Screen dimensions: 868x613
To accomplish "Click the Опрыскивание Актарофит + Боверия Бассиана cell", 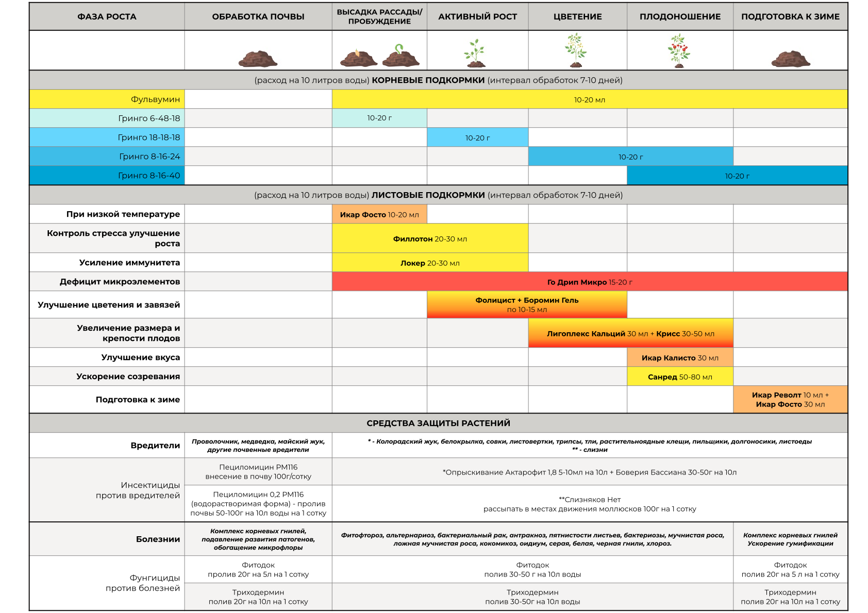I will (x=590, y=471).
